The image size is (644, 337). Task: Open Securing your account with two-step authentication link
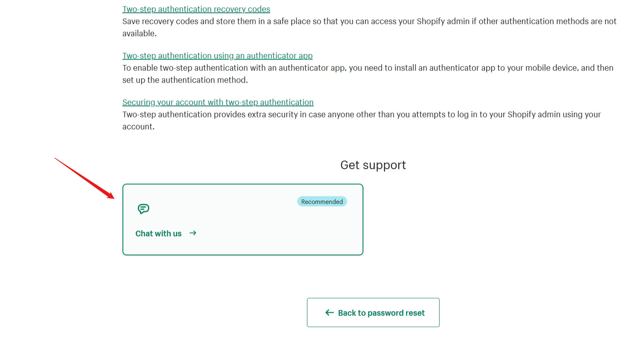(218, 102)
